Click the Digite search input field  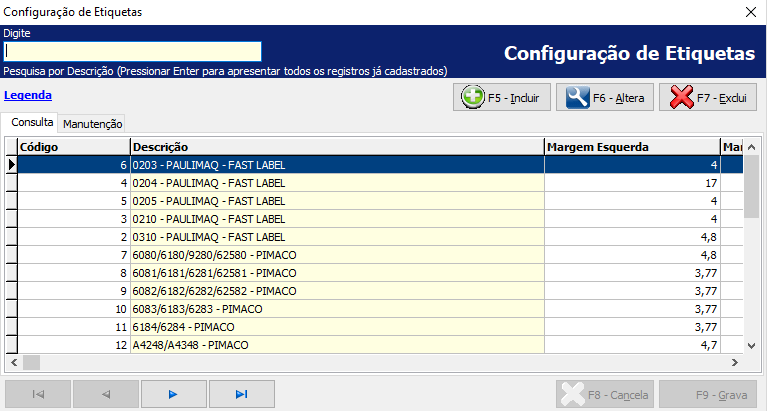[133, 51]
